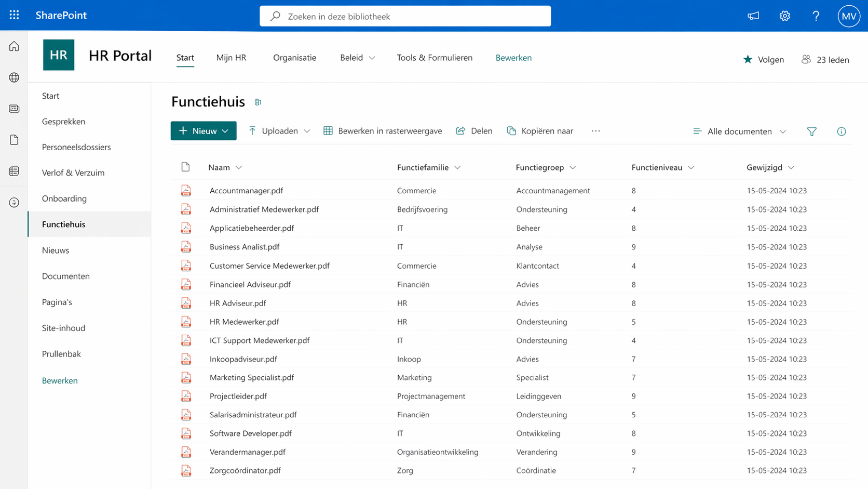The width and height of the screenshot is (868, 489).
Task: Click the Volgen button
Action: click(x=763, y=59)
